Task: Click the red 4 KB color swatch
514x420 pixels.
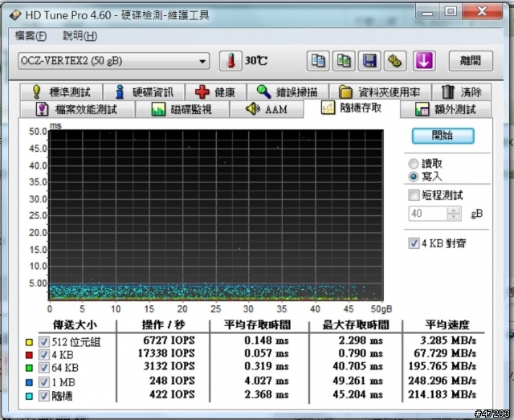Action: pos(29,355)
